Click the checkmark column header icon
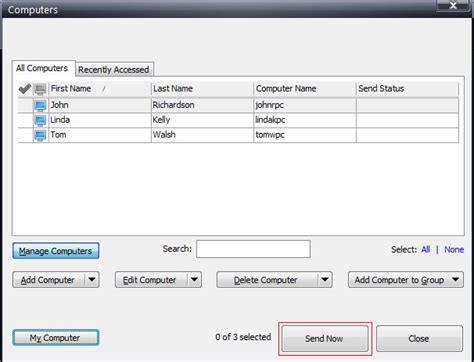Image resolution: width=474 pixels, height=362 pixels. tap(24, 89)
